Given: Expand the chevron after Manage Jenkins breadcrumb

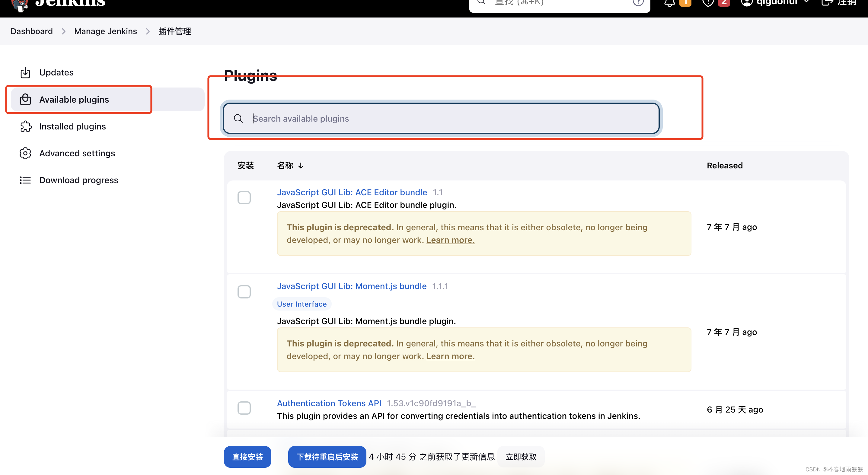Looking at the screenshot, I should coord(148,31).
